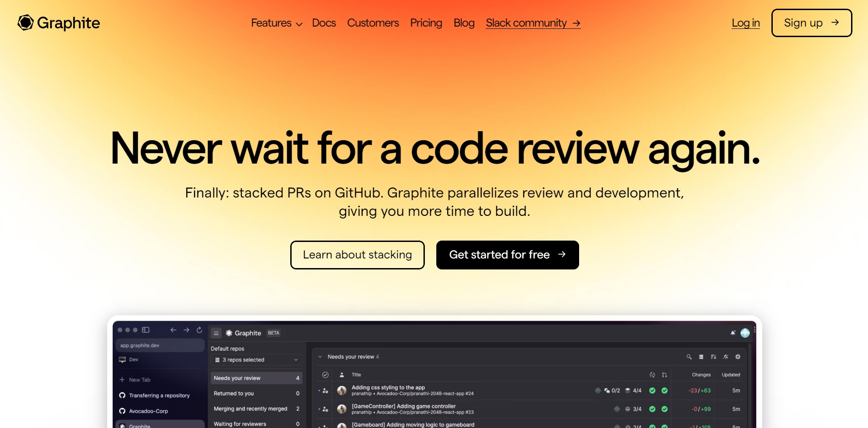This screenshot has height=428, width=868.
Task: Click the comments icon showing 0/2
Action: pyautogui.click(x=607, y=391)
